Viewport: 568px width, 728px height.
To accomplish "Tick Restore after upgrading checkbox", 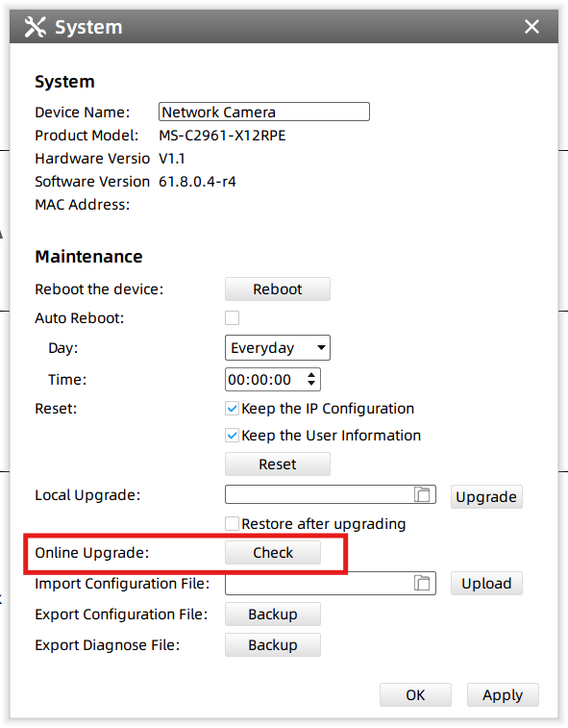I will click(232, 524).
